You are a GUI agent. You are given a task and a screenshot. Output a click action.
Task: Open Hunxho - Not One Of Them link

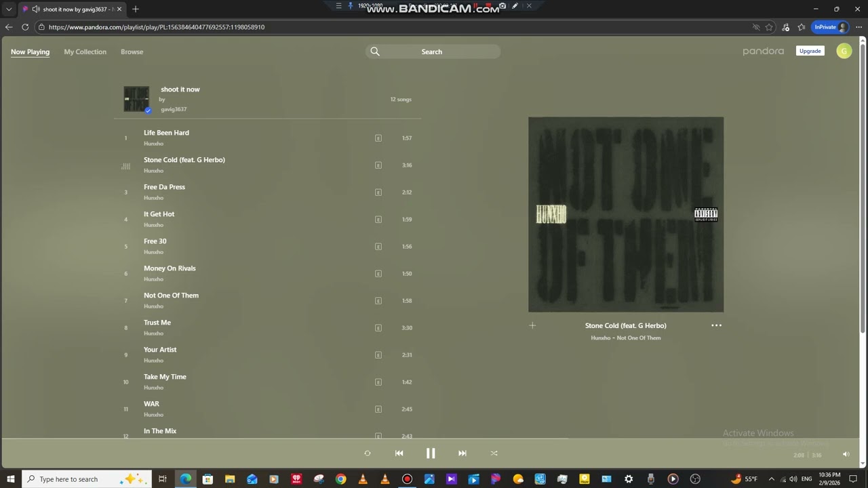point(626,338)
